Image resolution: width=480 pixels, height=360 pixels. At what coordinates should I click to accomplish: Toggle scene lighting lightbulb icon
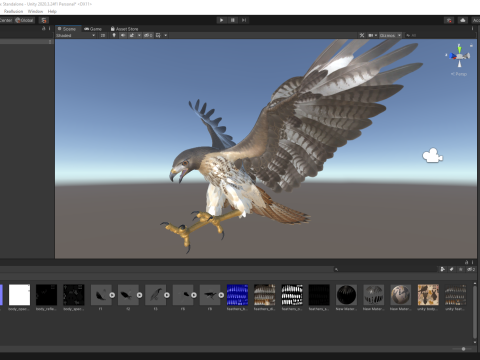114,35
